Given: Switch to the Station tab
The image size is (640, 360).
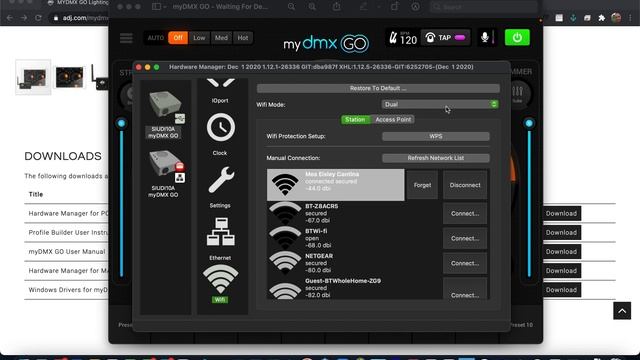Looking at the screenshot, I should [x=355, y=120].
